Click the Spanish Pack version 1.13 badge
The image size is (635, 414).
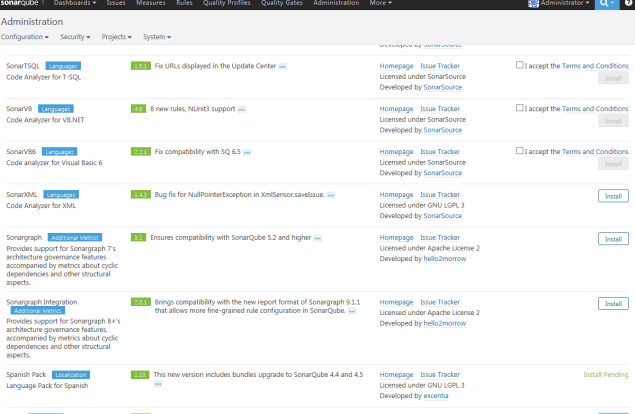[140, 374]
